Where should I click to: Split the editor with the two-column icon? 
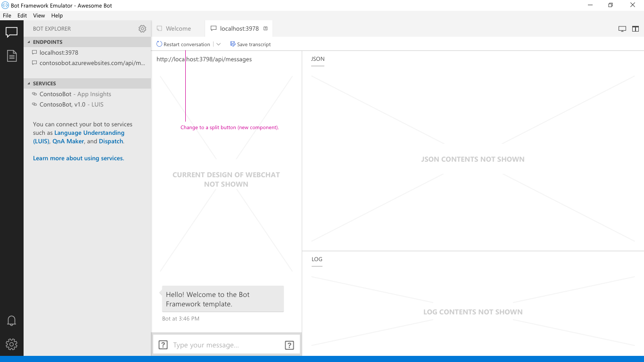click(636, 29)
